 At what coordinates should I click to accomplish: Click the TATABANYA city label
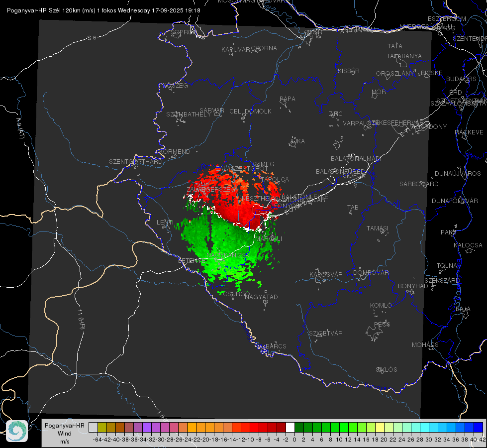coord(404,56)
